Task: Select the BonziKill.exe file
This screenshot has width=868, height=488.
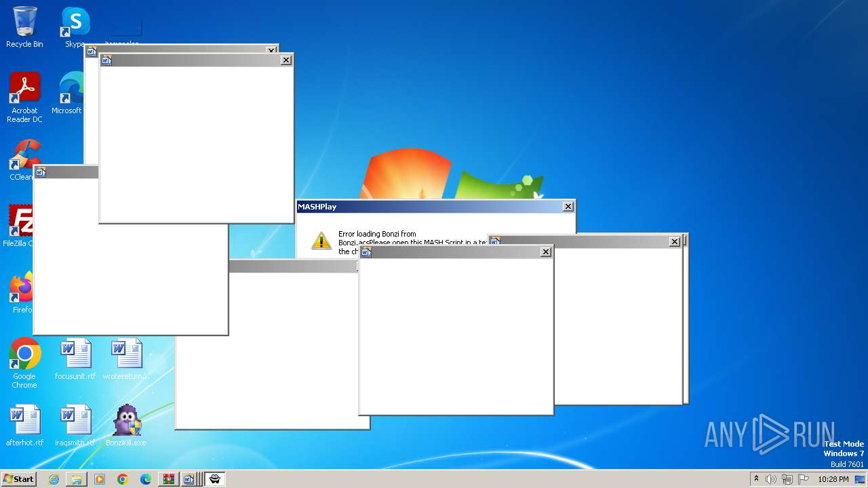Action: [126, 426]
